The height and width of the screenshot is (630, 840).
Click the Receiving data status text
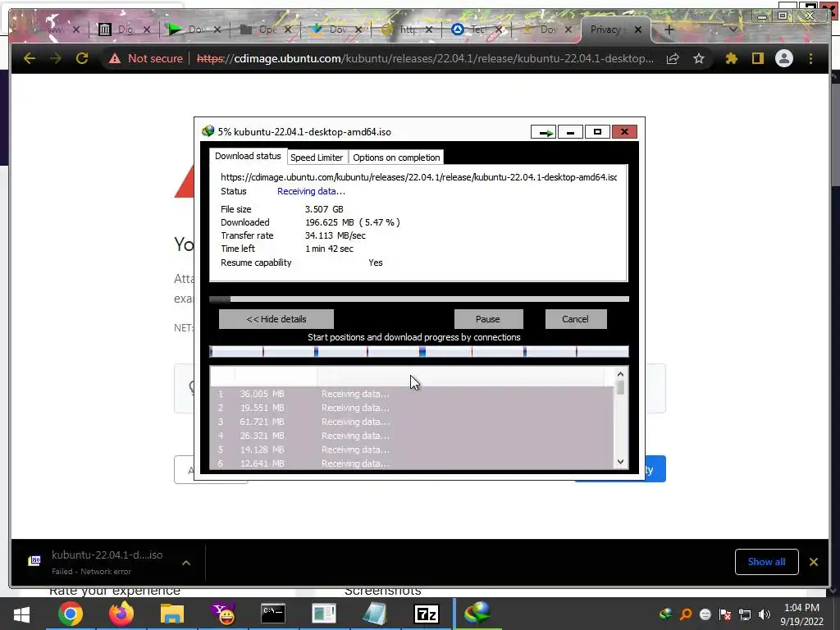pos(311,191)
